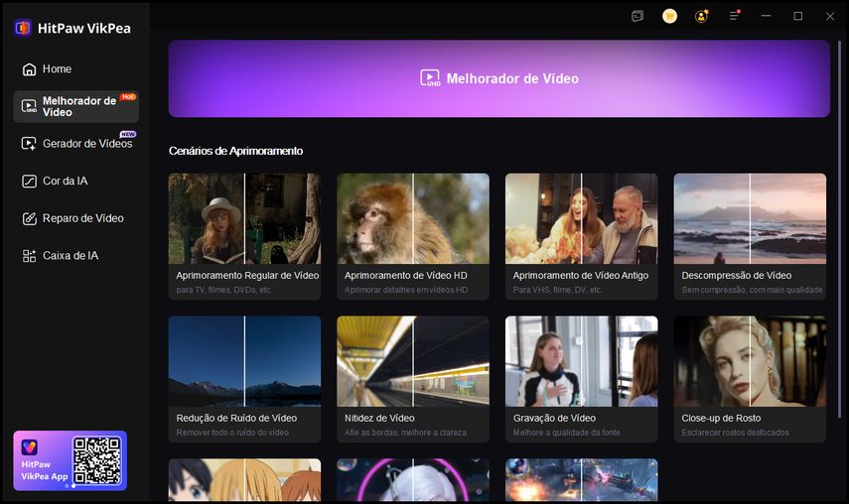Open the user account icon
This screenshot has height=504, width=849.
click(702, 16)
